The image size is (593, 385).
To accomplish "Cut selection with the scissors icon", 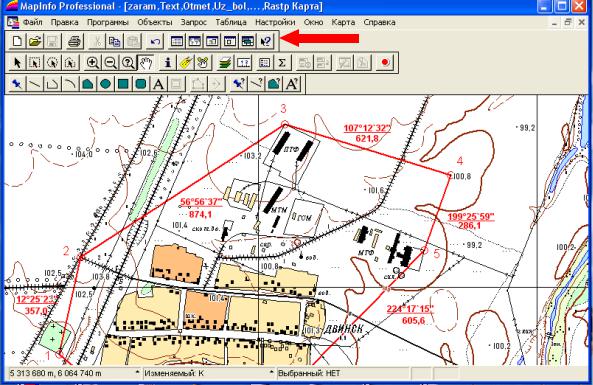I will point(97,41).
